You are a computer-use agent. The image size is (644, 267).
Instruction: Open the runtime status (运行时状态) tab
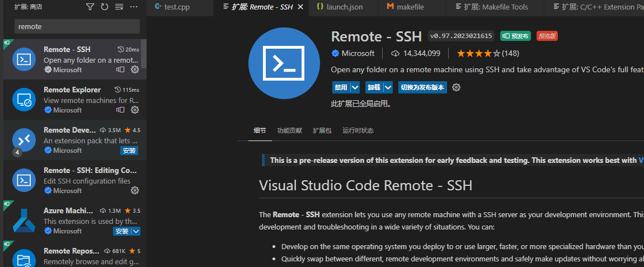coord(358,130)
